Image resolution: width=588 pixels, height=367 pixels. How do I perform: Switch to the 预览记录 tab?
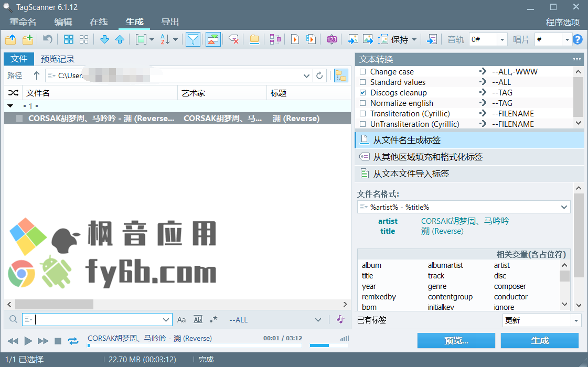58,59
